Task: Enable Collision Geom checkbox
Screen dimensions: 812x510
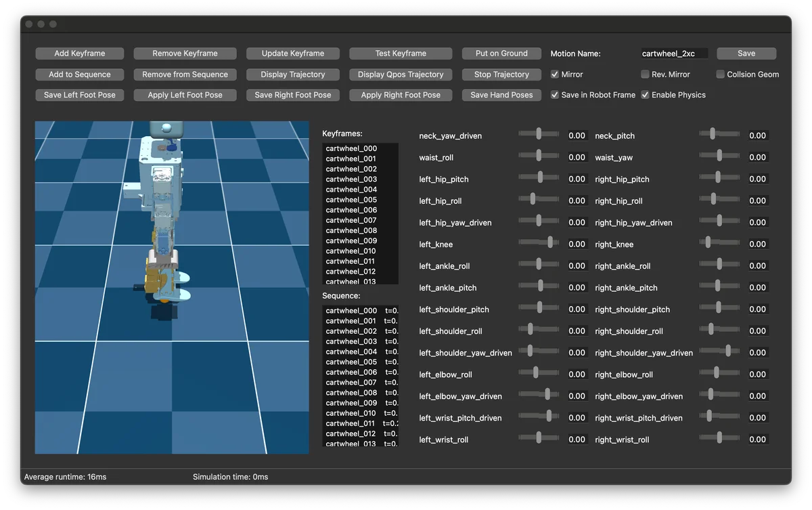Action: click(x=721, y=75)
